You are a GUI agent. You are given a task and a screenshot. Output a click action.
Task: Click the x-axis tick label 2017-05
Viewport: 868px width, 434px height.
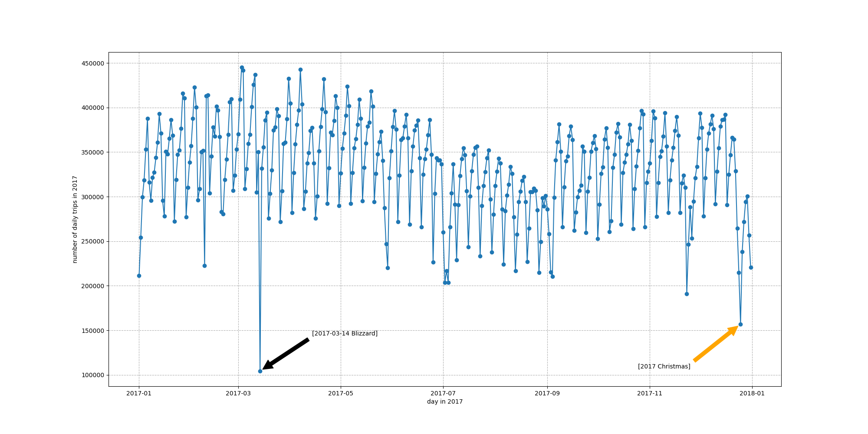pyautogui.click(x=341, y=394)
